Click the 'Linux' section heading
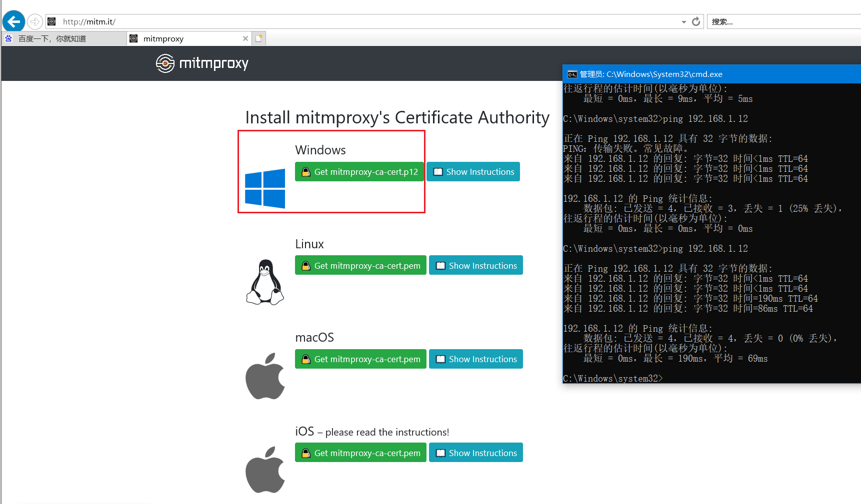This screenshot has height=504, width=861. point(309,244)
